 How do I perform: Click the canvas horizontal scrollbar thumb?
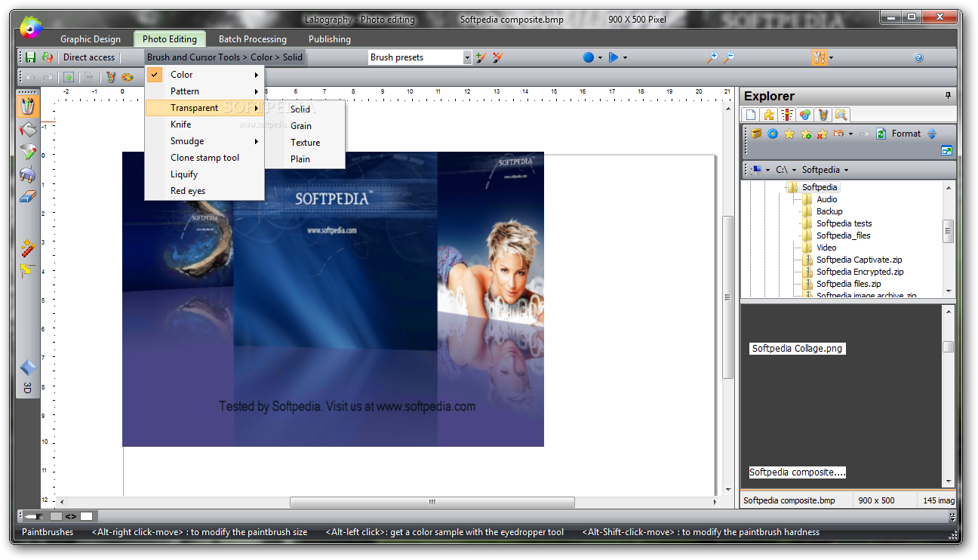(432, 502)
